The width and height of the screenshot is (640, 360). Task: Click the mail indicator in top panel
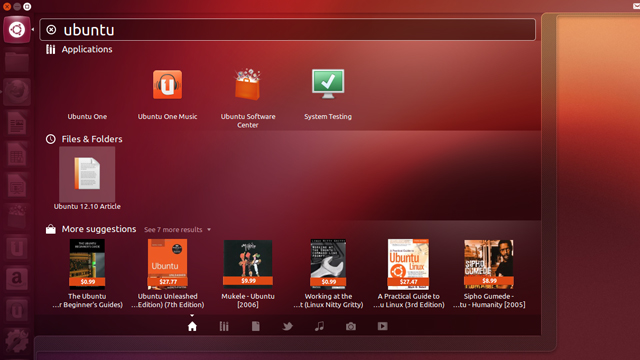(x=636, y=7)
